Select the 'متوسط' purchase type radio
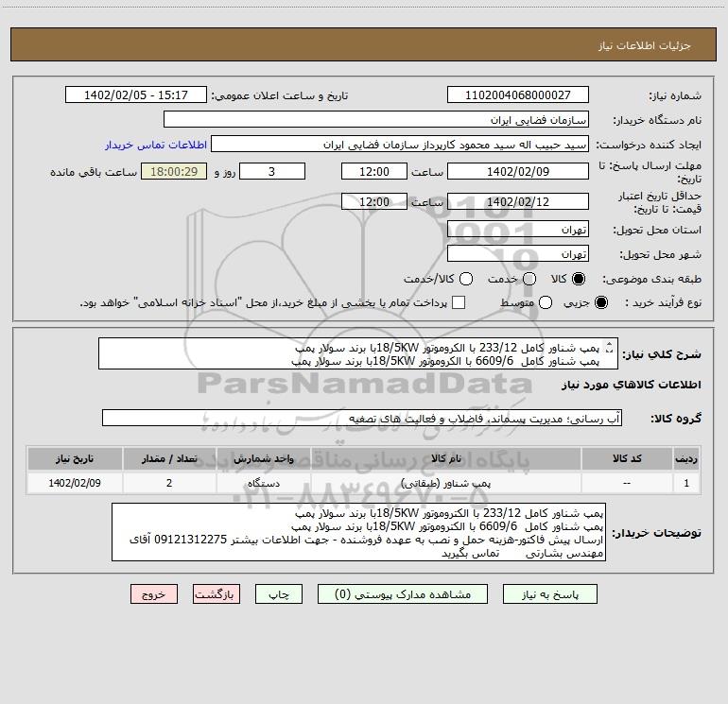The height and width of the screenshot is (704, 728). (546, 302)
